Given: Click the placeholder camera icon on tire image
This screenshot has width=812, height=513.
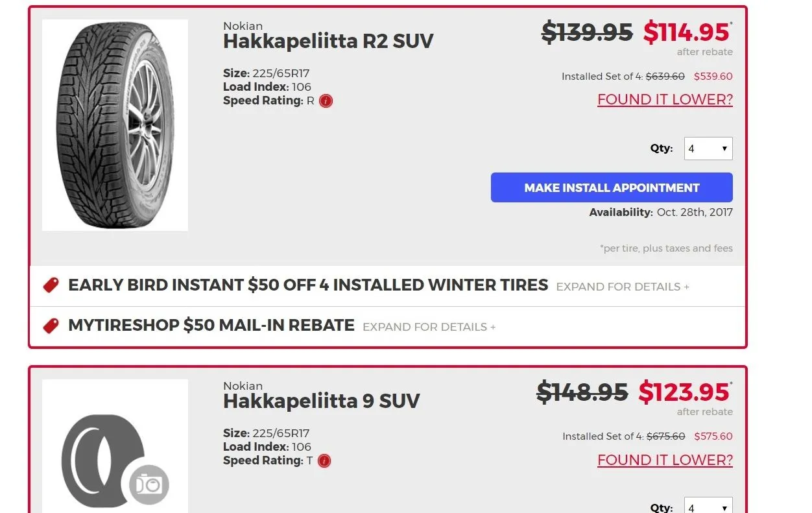Looking at the screenshot, I should [x=149, y=484].
